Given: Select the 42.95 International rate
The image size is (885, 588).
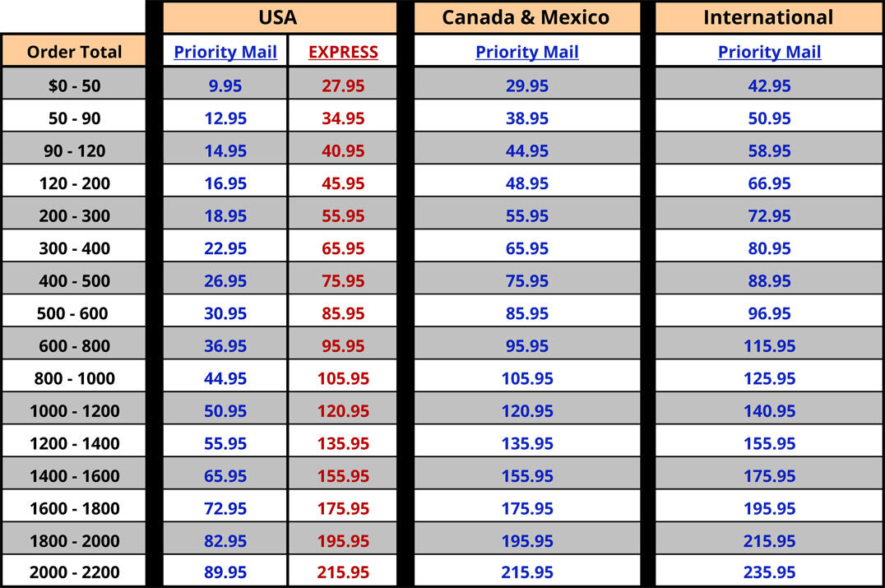Looking at the screenshot, I should (x=769, y=86).
